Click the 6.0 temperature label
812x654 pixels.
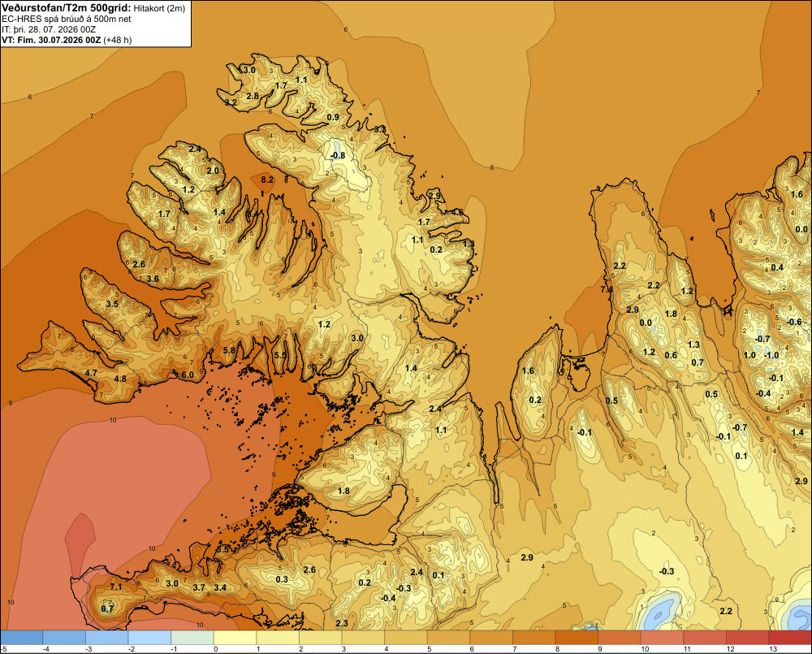188,375
